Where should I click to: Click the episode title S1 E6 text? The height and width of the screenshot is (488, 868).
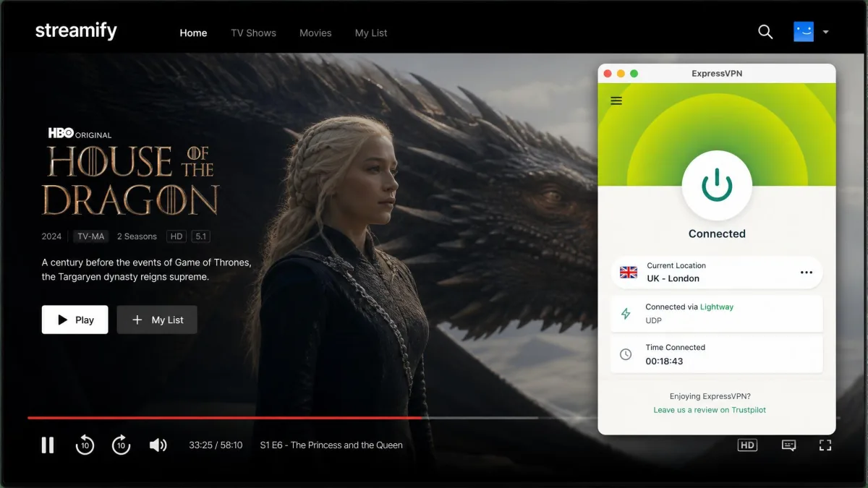[331, 445]
